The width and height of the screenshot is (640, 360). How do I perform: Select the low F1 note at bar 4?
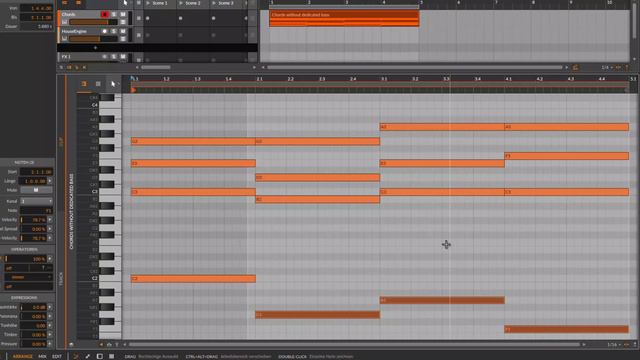tap(567, 329)
